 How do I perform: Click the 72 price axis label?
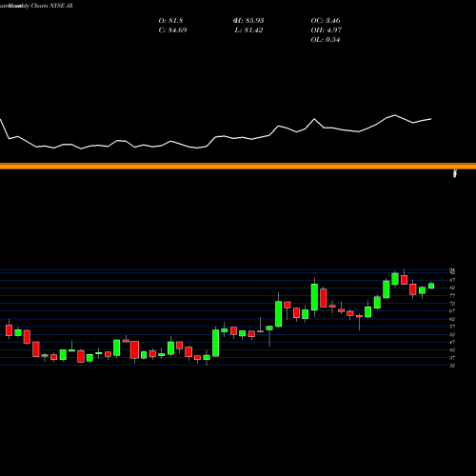coord(452,304)
